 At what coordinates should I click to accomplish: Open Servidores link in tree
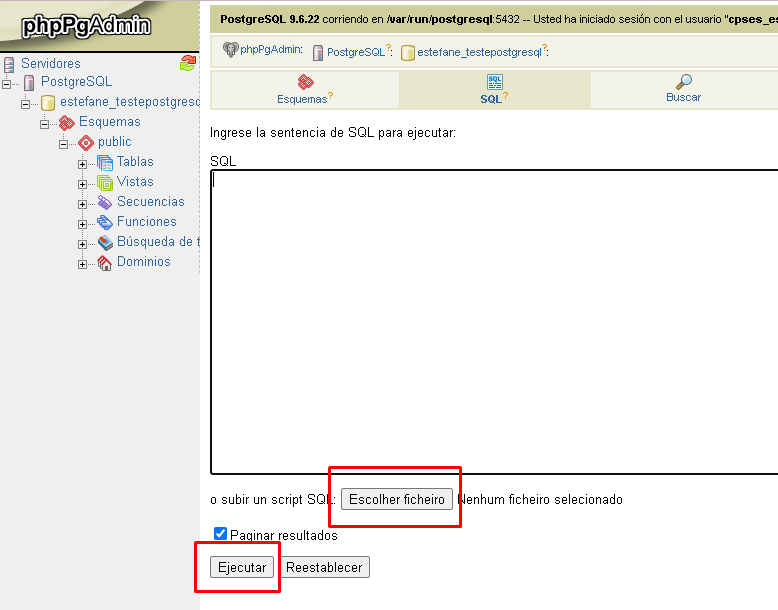[x=51, y=64]
